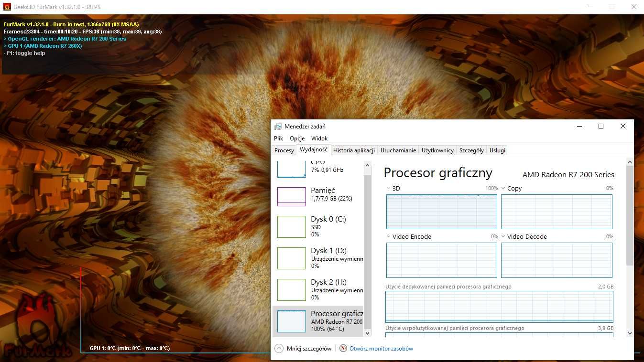
Task: Click main panel scrollbar up arrow
Action: [x=630, y=163]
